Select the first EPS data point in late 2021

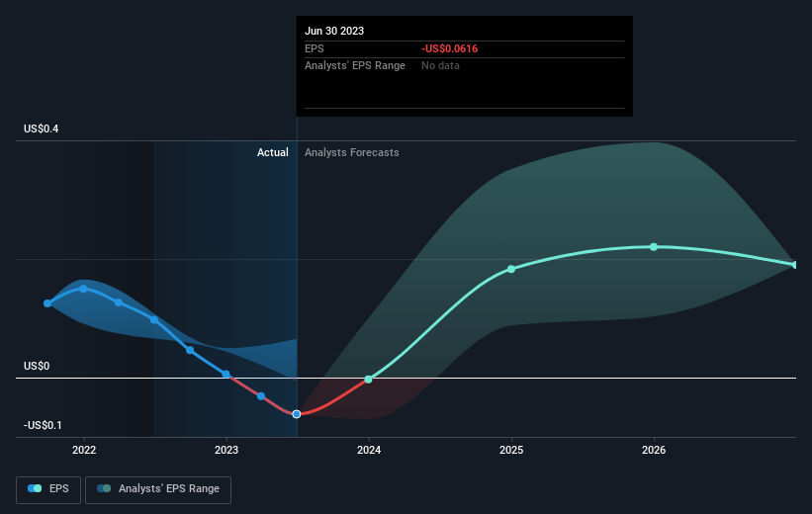coord(47,303)
